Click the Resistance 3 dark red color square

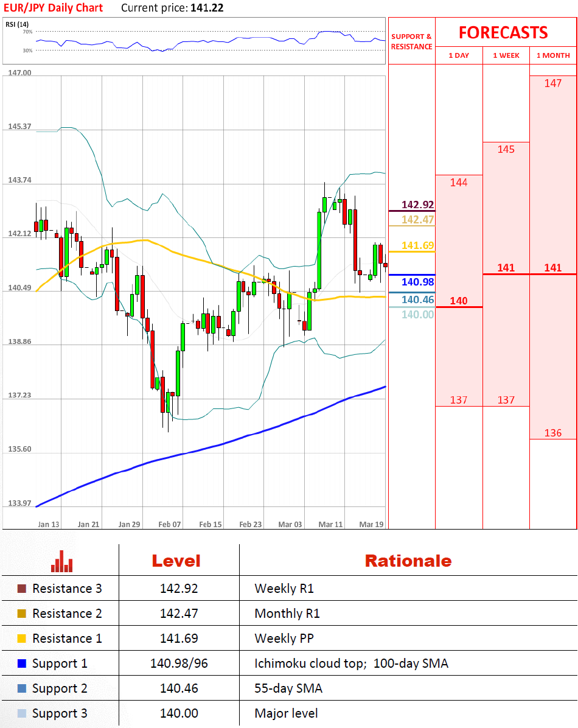coord(22,589)
